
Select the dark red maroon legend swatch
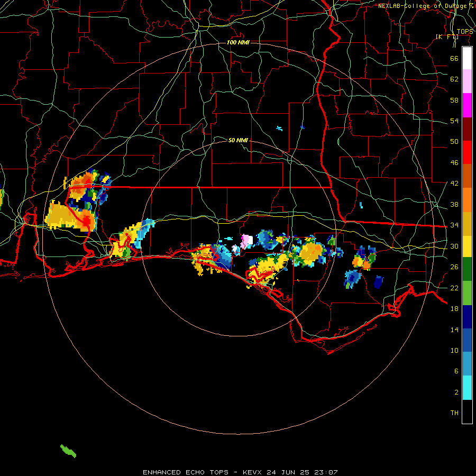[x=467, y=129]
